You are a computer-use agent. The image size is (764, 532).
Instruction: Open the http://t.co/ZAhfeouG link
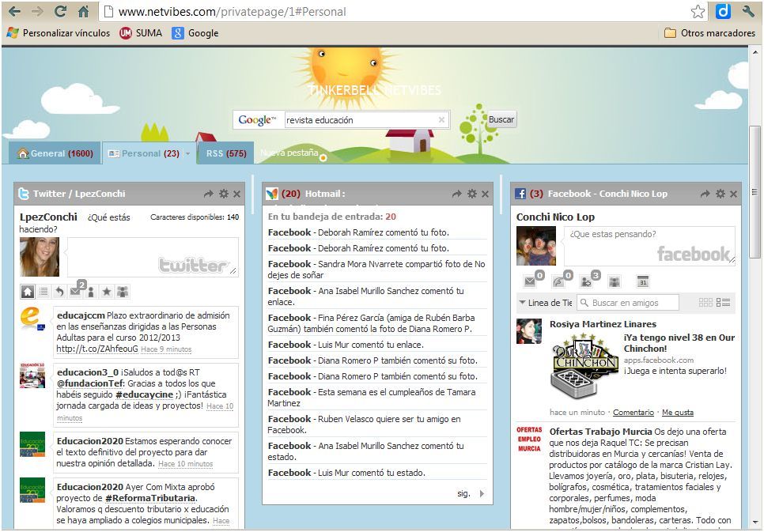coord(97,349)
